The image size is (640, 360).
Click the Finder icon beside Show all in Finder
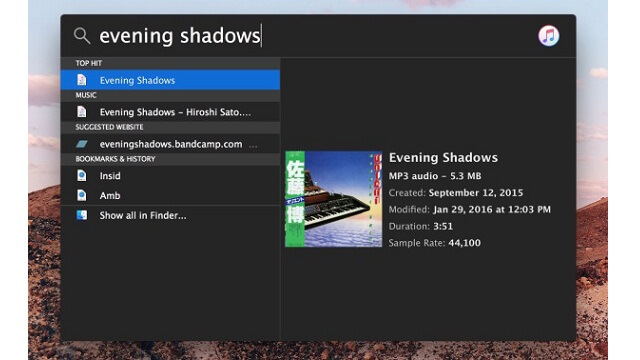[82, 215]
